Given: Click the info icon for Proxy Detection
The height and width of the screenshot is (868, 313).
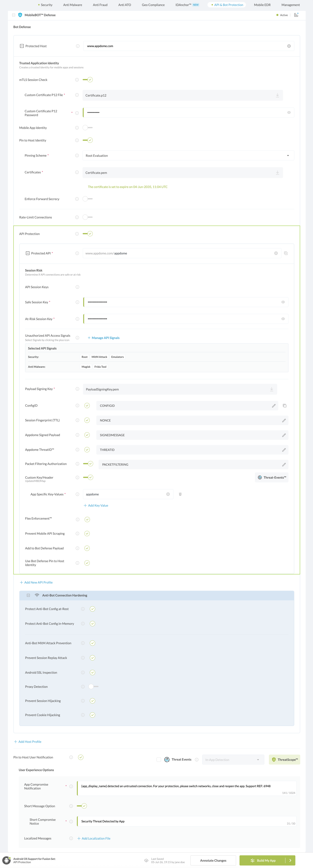Looking at the screenshot, I should (83, 687).
